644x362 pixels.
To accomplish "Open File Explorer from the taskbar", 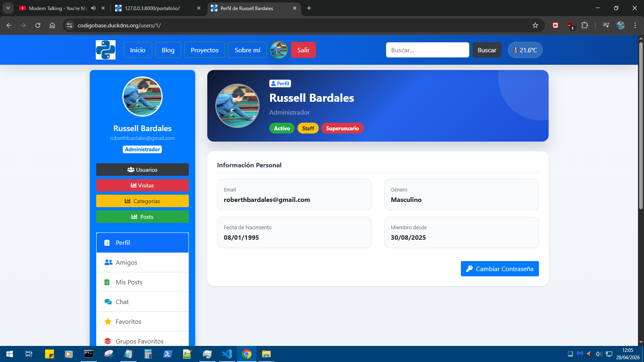I will tap(266, 354).
